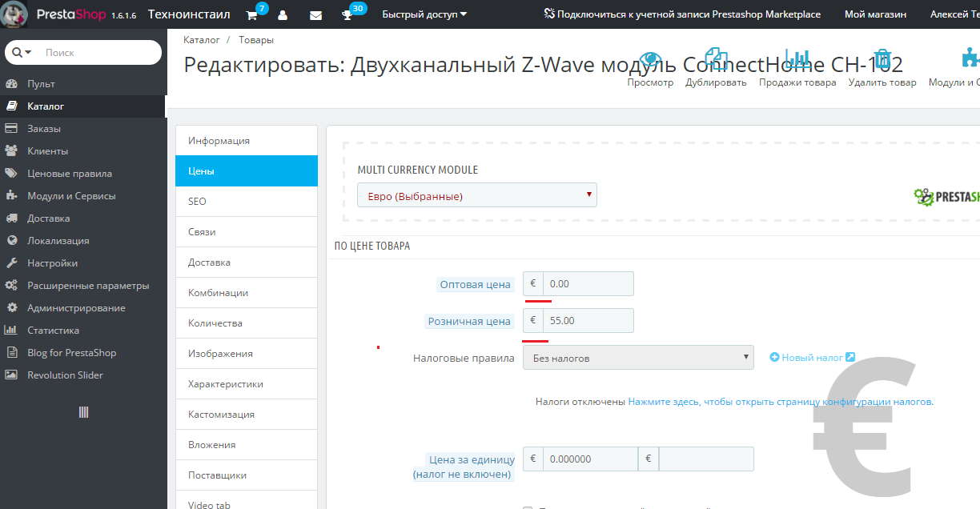Click the tax configuration page link

tap(781, 402)
